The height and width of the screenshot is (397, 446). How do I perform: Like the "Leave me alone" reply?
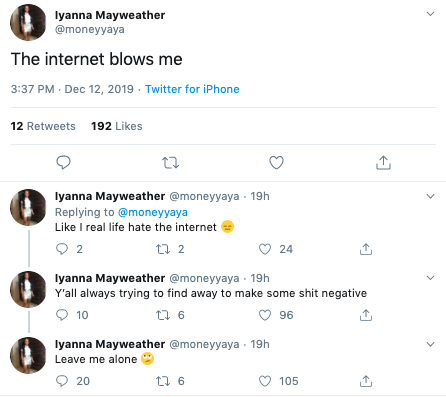point(265,381)
